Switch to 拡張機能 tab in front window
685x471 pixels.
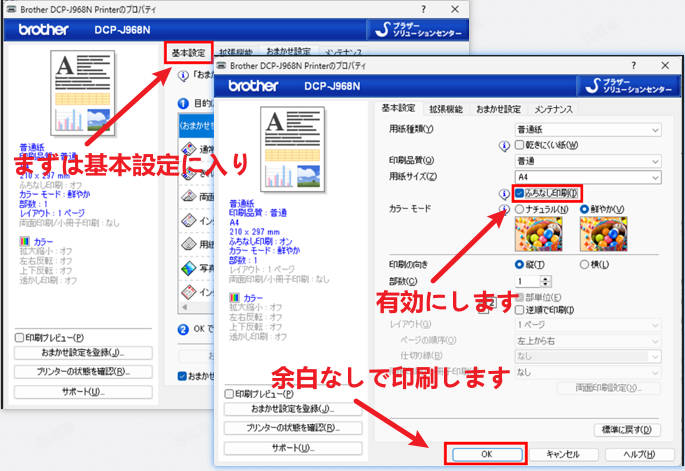pos(446,109)
